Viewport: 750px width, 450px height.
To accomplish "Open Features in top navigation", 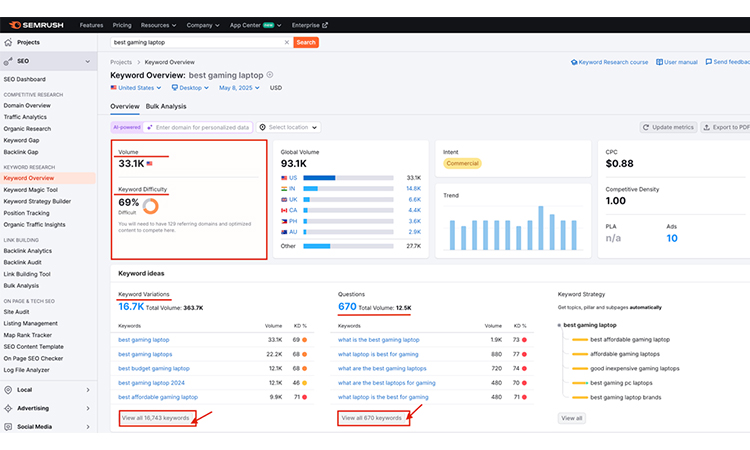I will pyautogui.click(x=91, y=25).
